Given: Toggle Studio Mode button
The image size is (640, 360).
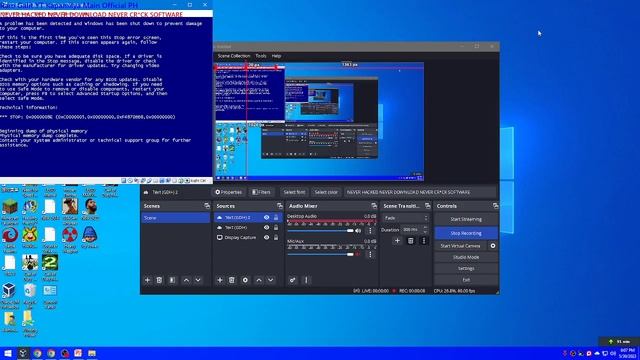Looking at the screenshot, I should [466, 257].
